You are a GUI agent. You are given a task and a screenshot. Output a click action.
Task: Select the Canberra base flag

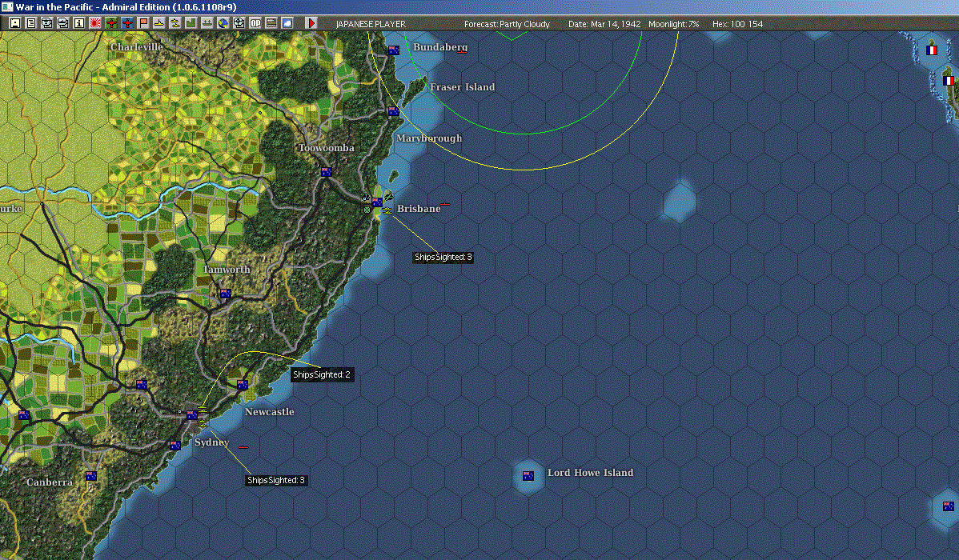(91, 476)
